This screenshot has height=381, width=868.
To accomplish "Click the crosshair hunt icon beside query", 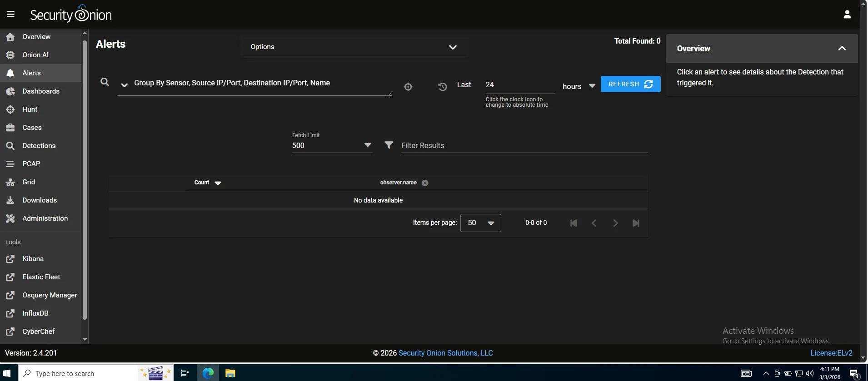I will coord(408,87).
